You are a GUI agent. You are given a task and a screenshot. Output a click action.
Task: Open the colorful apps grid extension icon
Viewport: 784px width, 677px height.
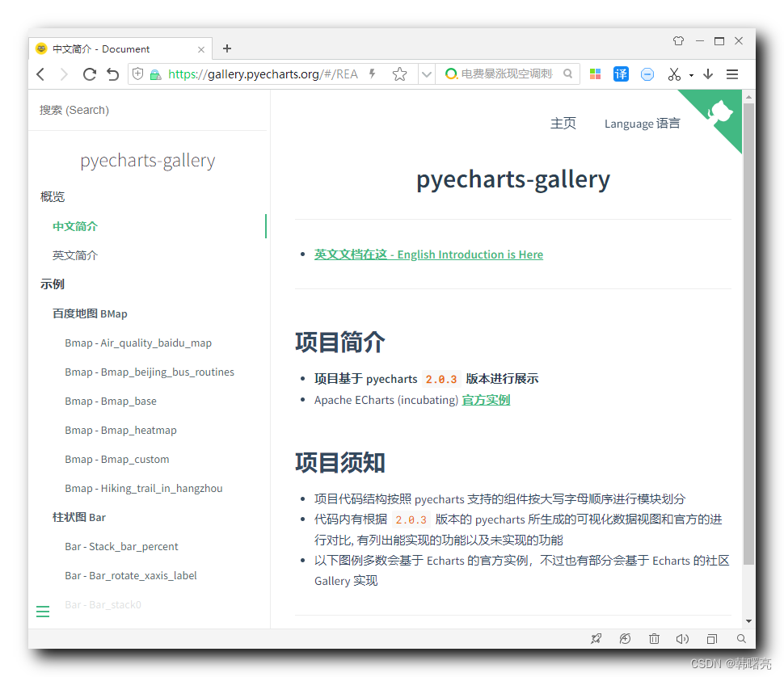595,74
